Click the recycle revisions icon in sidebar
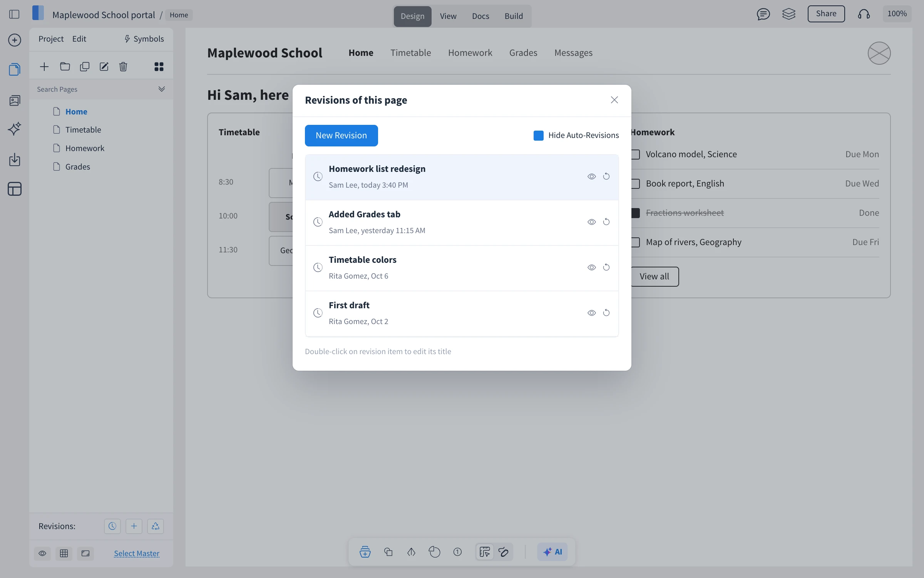This screenshot has width=924, height=578. click(156, 526)
